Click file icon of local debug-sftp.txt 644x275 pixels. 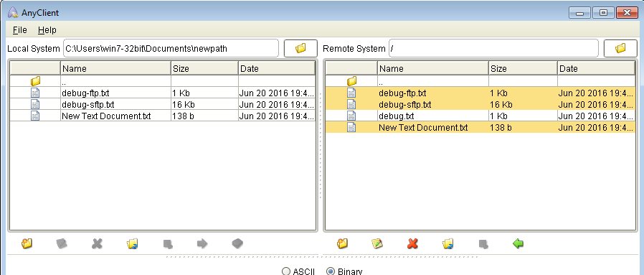[35, 104]
